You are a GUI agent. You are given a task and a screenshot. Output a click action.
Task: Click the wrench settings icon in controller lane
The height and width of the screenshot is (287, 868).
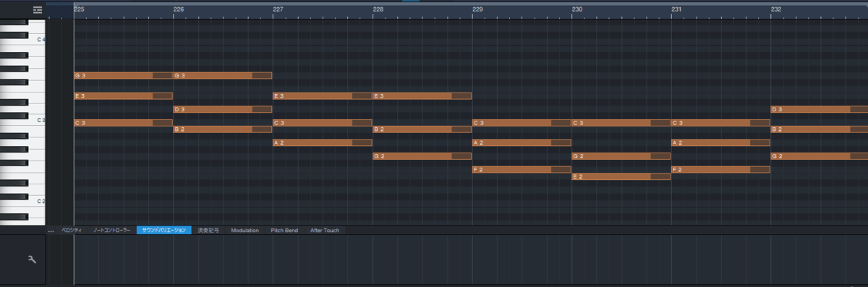pos(32,259)
